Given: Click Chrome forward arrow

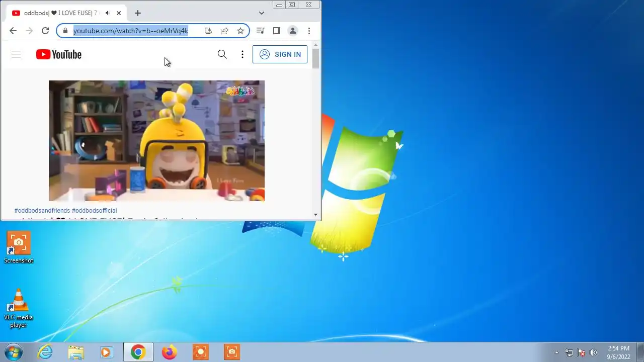Looking at the screenshot, I should [29, 31].
